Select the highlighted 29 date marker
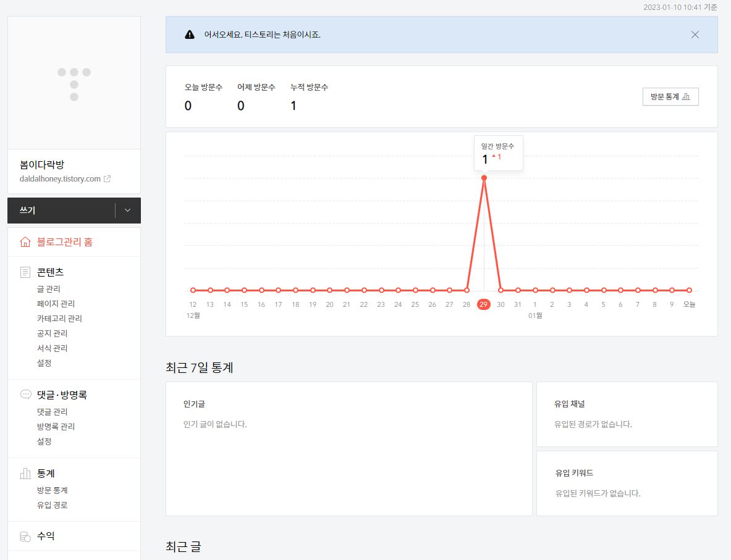 [x=483, y=304]
